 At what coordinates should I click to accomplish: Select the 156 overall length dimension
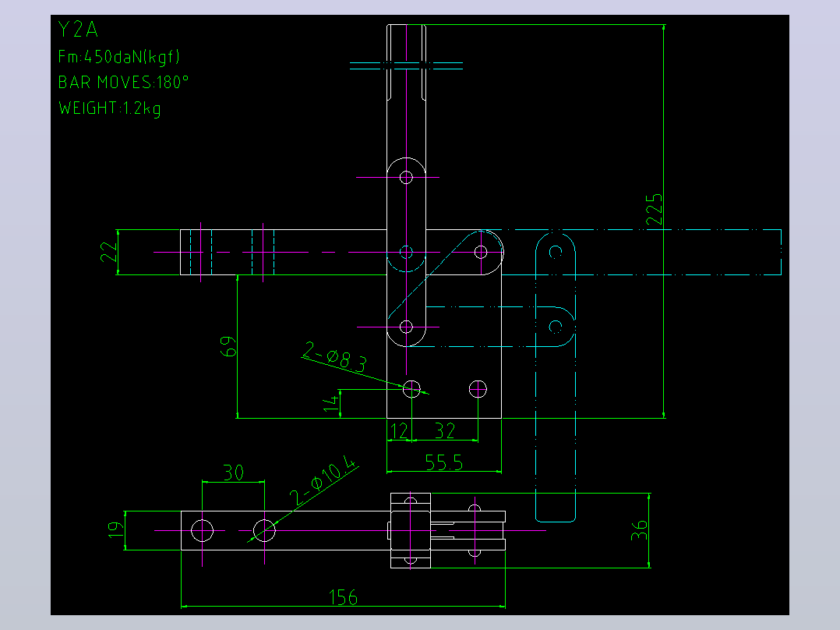[343, 597]
